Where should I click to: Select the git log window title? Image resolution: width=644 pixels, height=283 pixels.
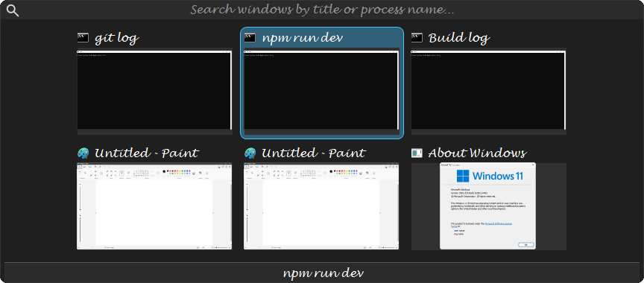(117, 39)
